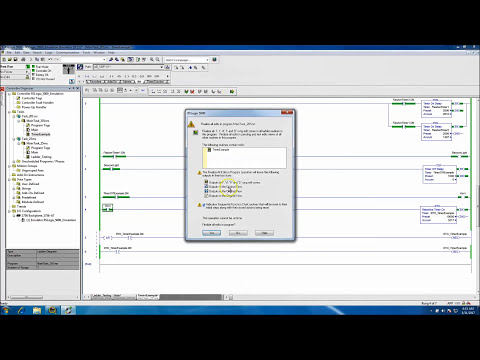Click the Open project toolbar icon
This screenshot has width=480, height=360.
tap(10, 59)
